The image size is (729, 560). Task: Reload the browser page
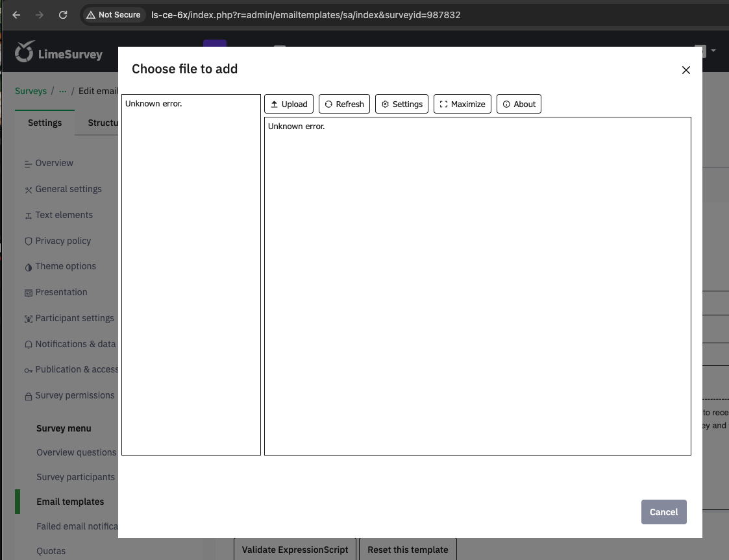pos(63,15)
